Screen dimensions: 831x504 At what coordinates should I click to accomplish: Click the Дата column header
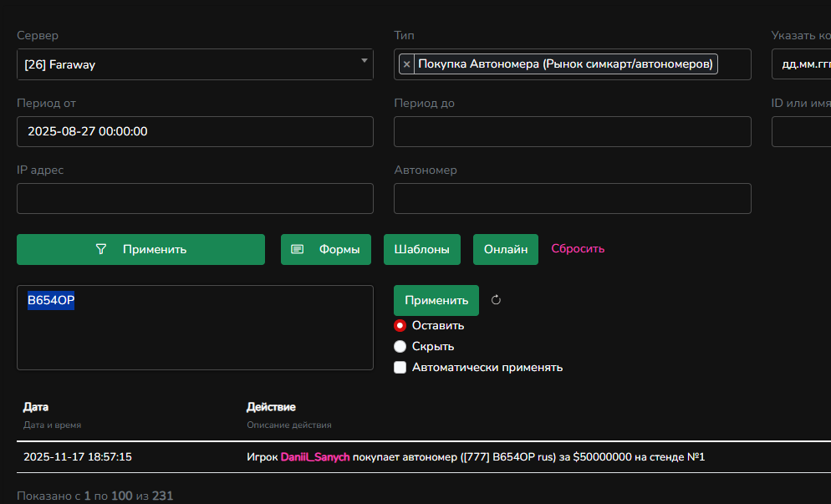[36, 407]
